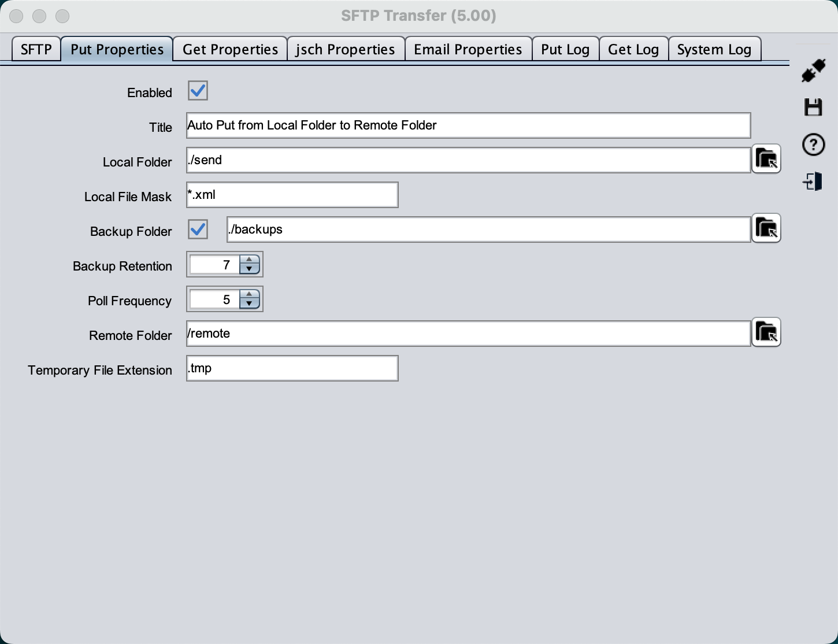Image resolution: width=838 pixels, height=644 pixels.
Task: Click the Temporary File Extension field
Action: 292,368
